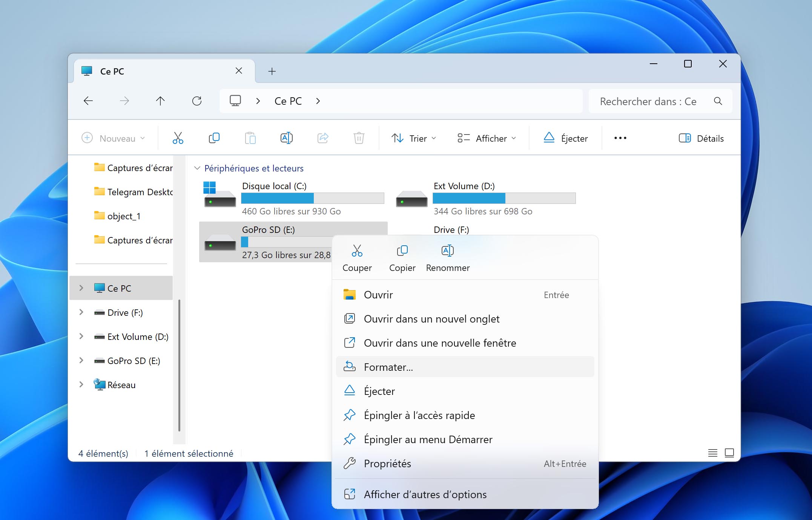Image resolution: width=812 pixels, height=520 pixels.
Task: Click the Rename icon in toolbar
Action: click(287, 138)
